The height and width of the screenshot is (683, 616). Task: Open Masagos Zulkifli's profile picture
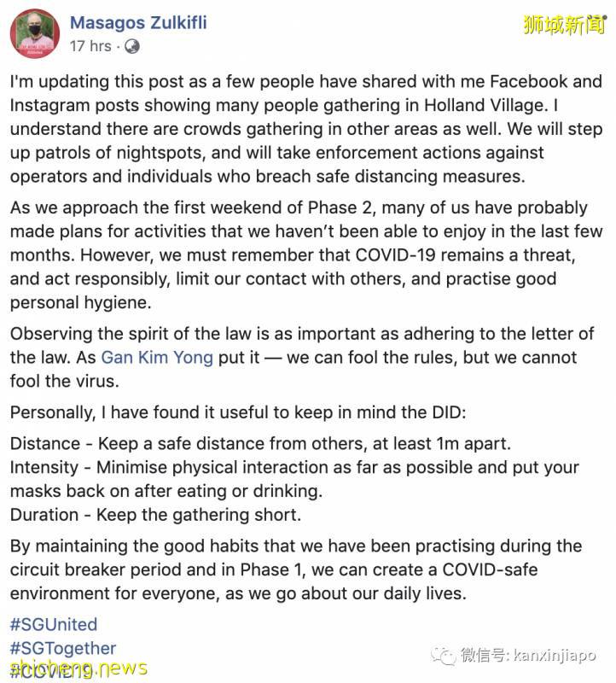34,34
